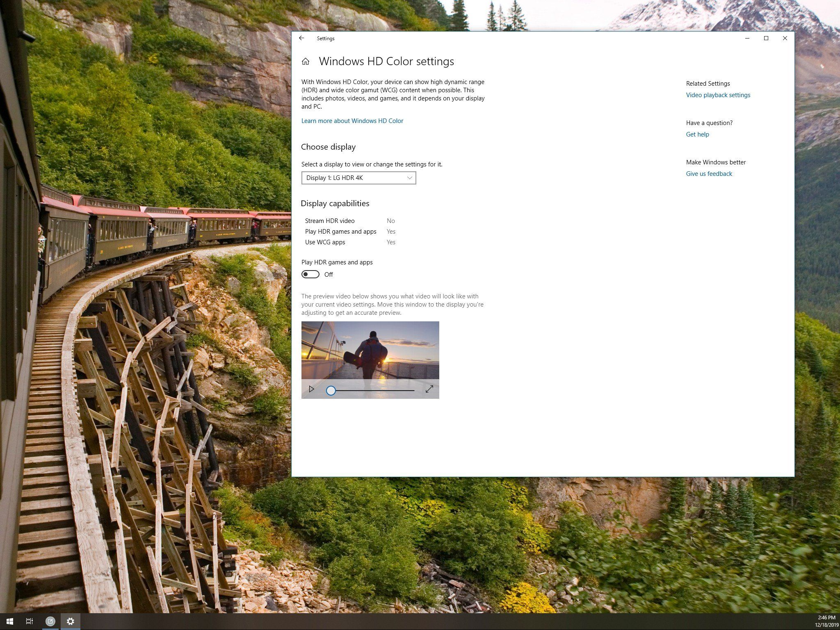This screenshot has width=840, height=630.
Task: Click the Windows HD Color settings heading
Action: (x=386, y=61)
